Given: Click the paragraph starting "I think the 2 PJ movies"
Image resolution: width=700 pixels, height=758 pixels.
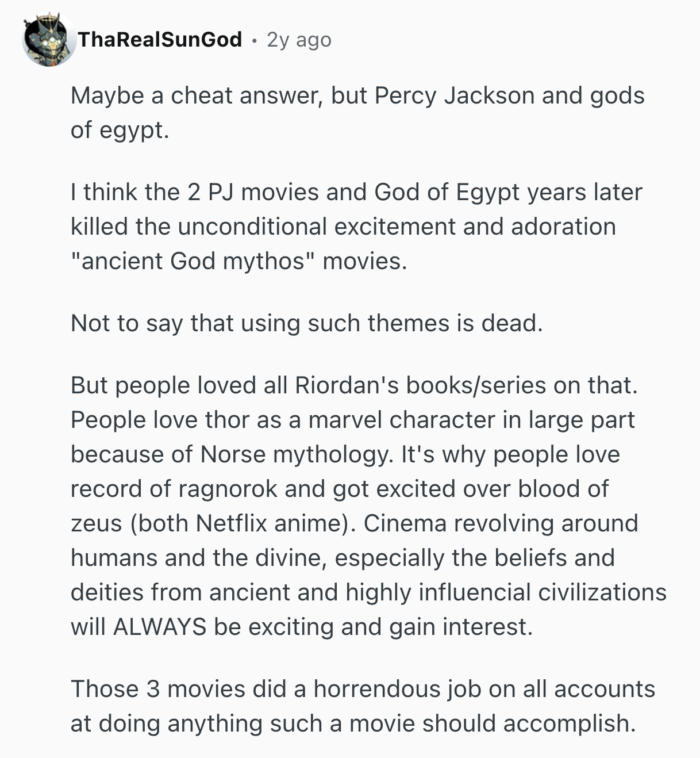Looking at the screenshot, I should click(356, 227).
